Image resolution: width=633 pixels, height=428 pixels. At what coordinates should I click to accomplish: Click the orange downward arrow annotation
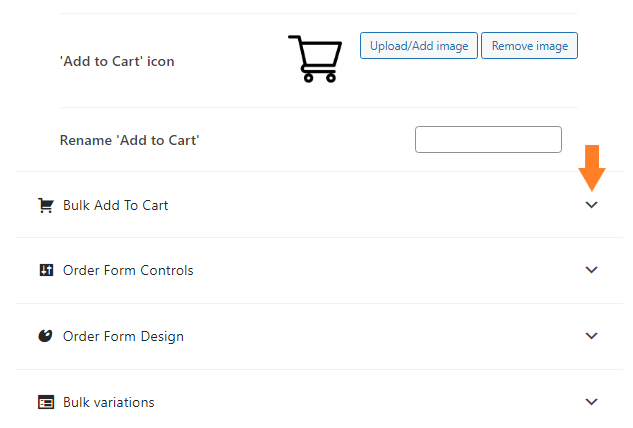(x=592, y=168)
